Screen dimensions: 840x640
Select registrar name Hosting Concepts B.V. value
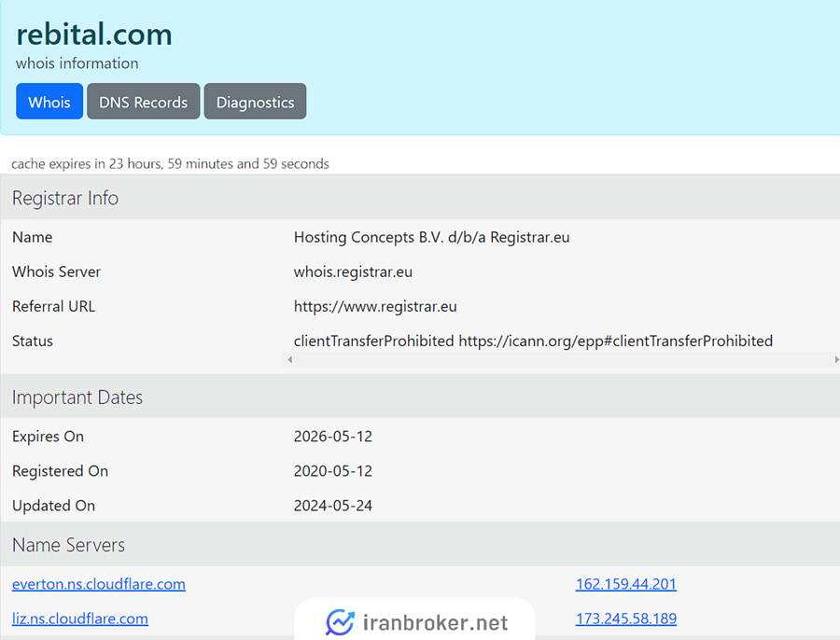pyautogui.click(x=431, y=237)
